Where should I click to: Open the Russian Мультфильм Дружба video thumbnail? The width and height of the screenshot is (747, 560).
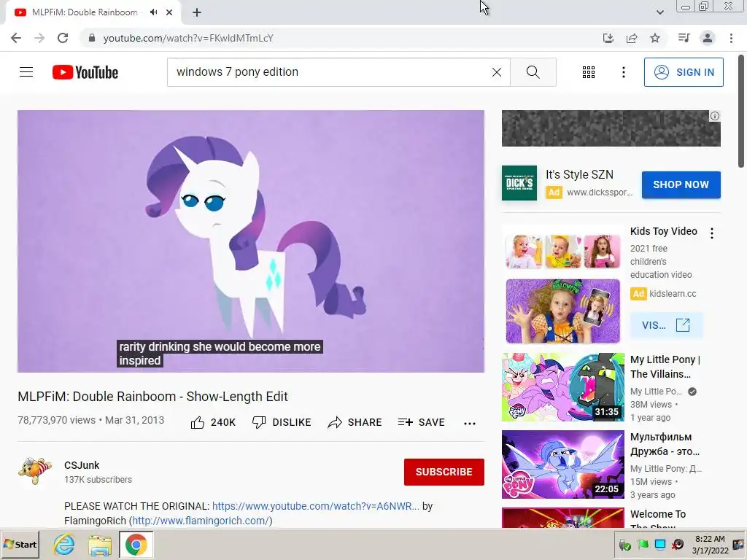coord(562,464)
